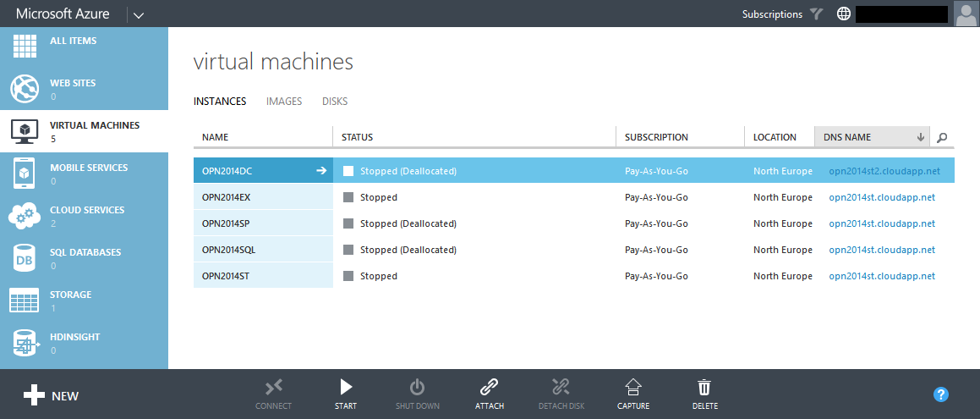Open the OPN2014SP row's cloudapp.net DNS link
Viewport: 980px width, 419px height.
pyautogui.click(x=882, y=223)
